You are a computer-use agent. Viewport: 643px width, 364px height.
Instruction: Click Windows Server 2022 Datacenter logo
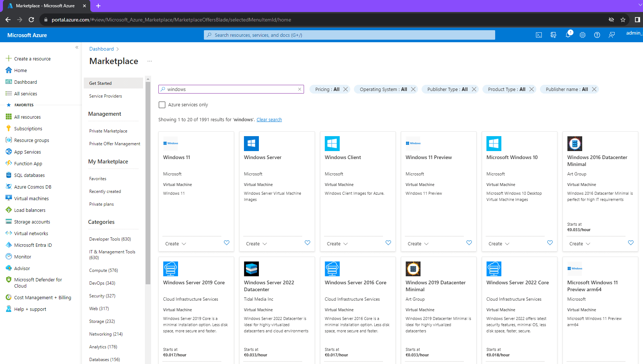(251, 269)
